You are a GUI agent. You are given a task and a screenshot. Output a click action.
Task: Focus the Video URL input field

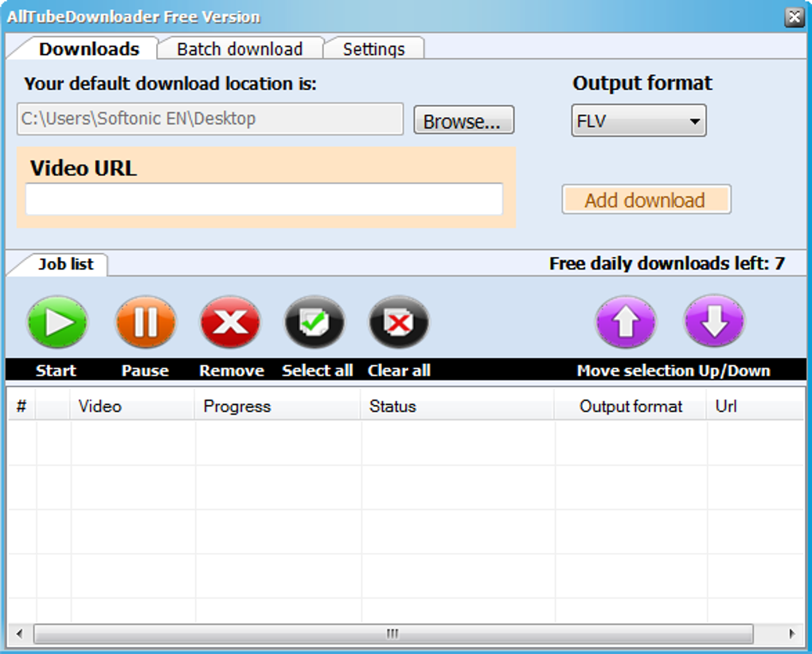[264, 199]
